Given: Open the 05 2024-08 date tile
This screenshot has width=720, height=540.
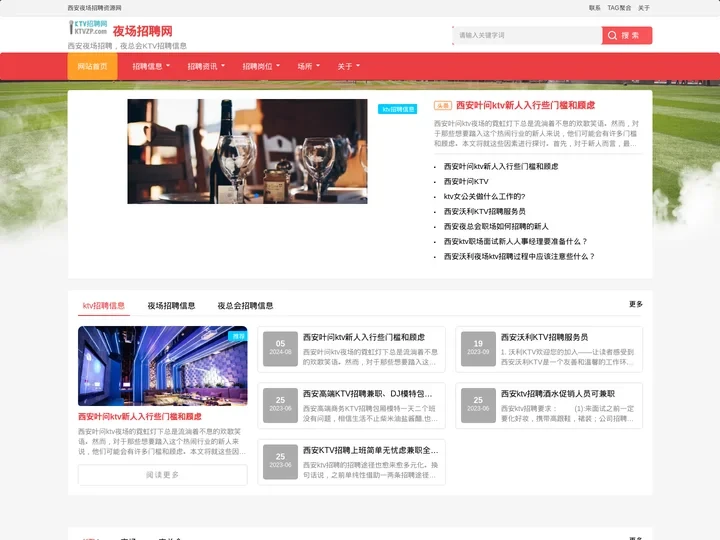Looking at the screenshot, I should click(x=280, y=349).
